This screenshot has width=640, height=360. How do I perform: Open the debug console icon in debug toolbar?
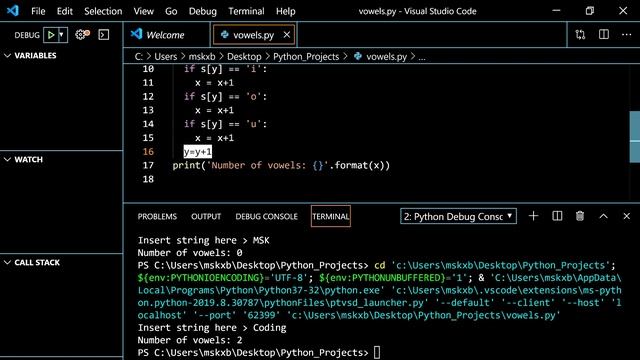pos(104,35)
